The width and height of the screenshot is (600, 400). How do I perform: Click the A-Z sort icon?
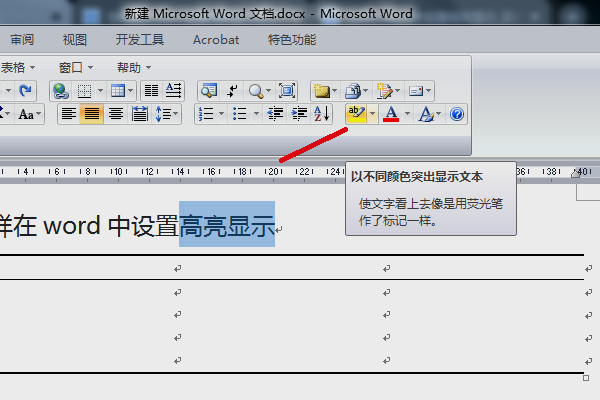point(321,114)
